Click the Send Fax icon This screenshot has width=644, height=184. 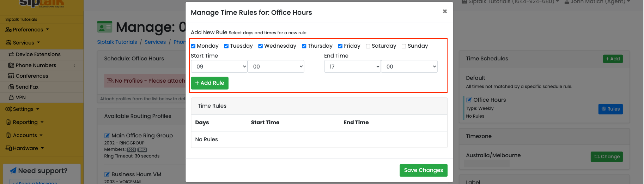[x=11, y=87]
